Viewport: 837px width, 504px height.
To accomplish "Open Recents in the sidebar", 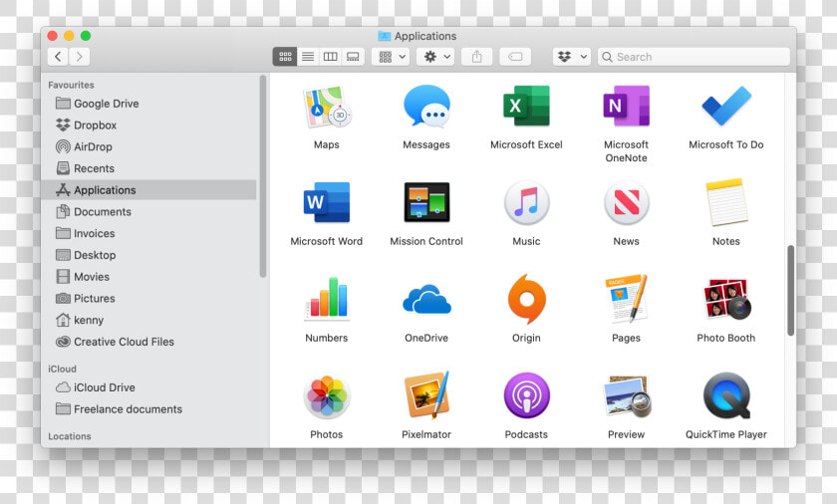I will tap(149, 168).
